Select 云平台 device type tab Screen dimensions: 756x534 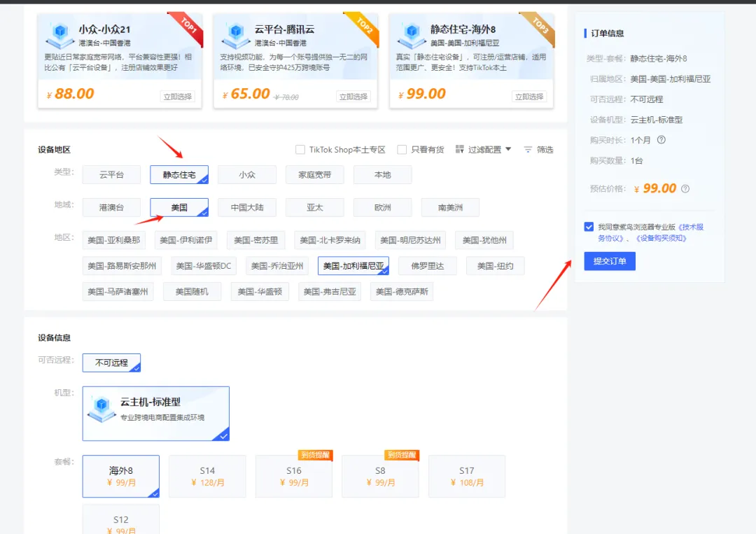(x=111, y=174)
